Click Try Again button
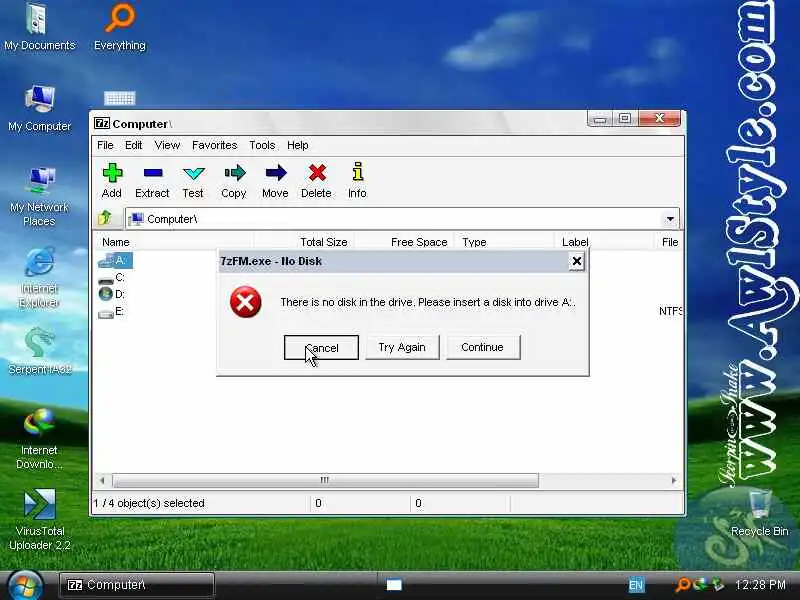 (x=402, y=347)
